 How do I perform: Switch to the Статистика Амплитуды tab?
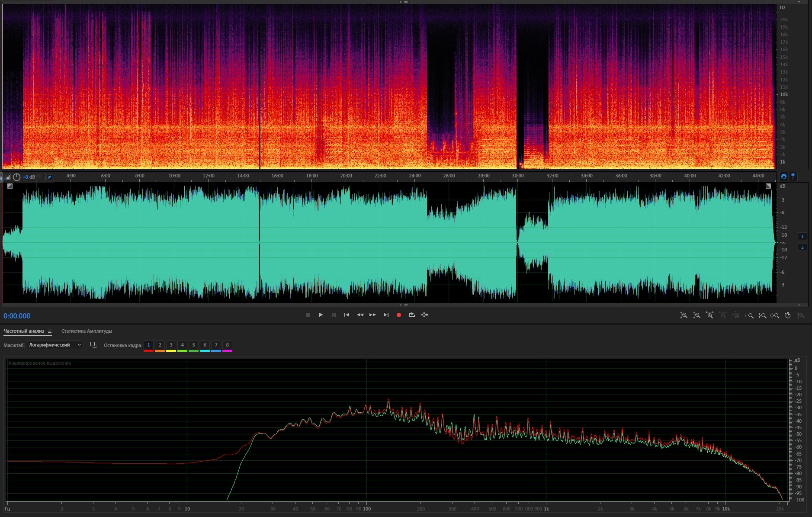pos(87,331)
